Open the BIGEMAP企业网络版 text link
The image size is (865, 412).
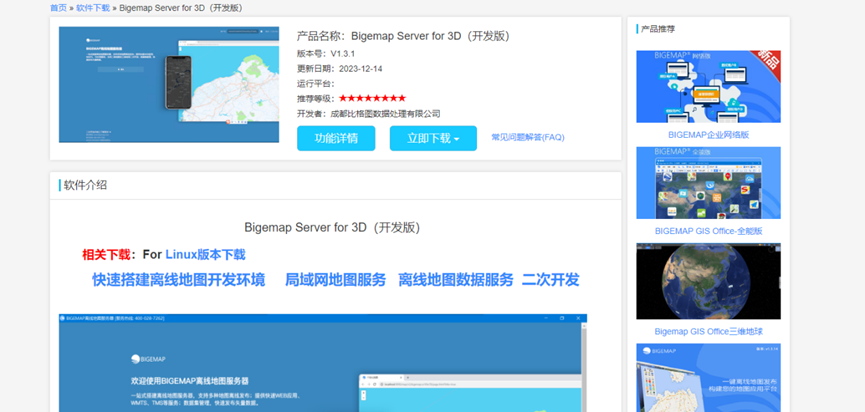tap(708, 135)
